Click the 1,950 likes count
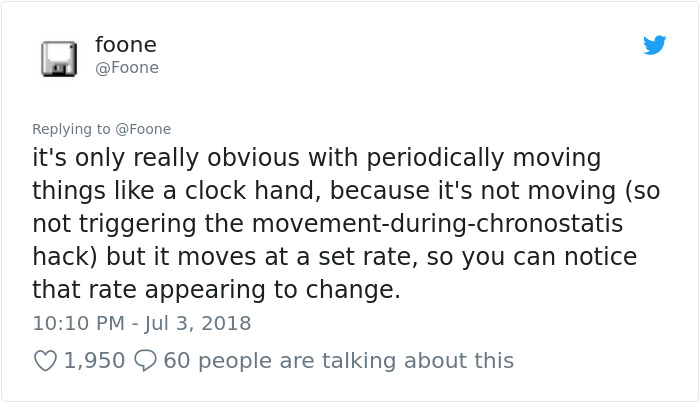Viewport: 700px width, 403px height. click(94, 361)
